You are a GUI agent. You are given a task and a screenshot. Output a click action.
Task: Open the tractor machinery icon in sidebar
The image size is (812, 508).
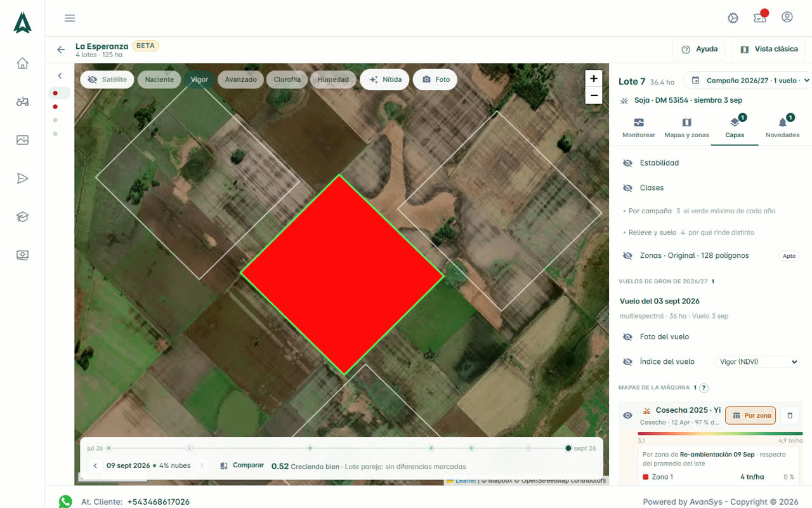(22, 102)
